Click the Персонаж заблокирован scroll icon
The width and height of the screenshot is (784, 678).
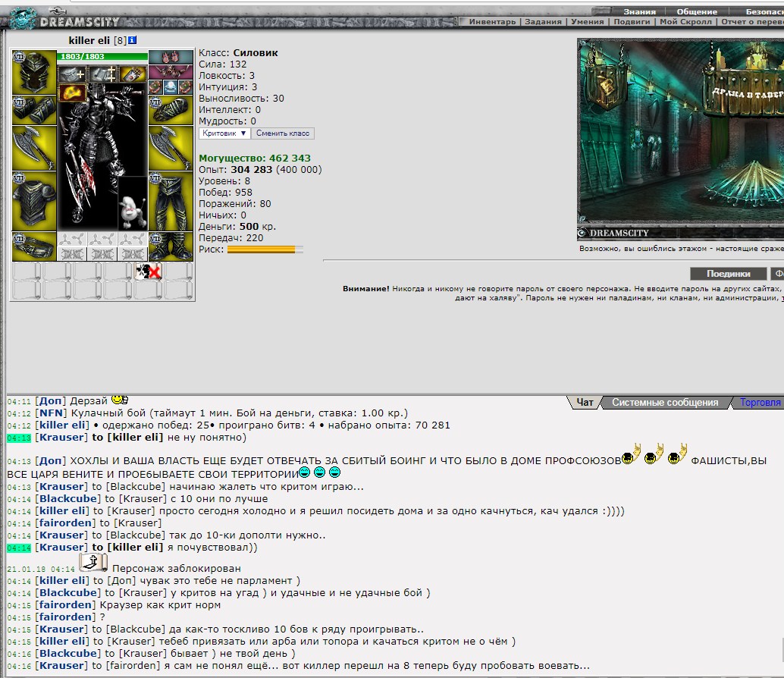(93, 563)
